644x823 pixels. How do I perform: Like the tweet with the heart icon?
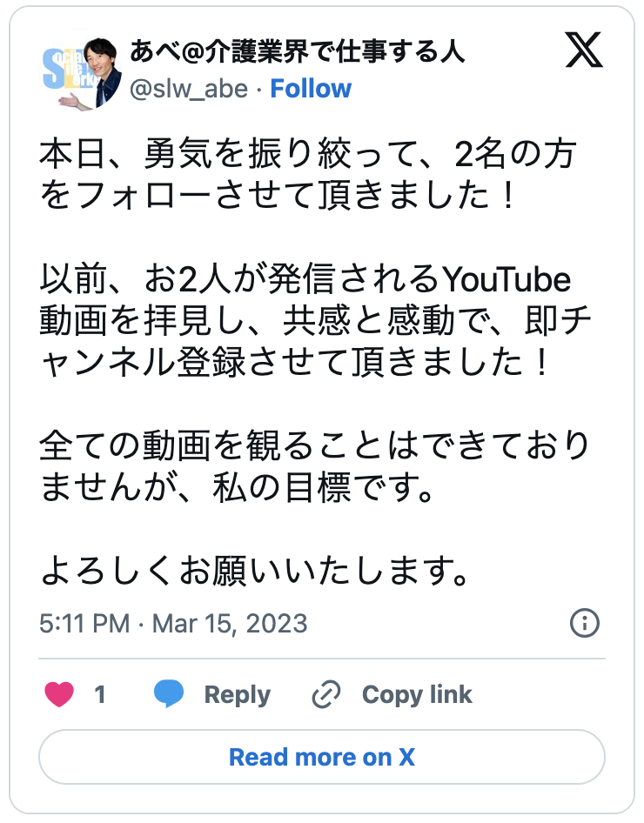59,694
